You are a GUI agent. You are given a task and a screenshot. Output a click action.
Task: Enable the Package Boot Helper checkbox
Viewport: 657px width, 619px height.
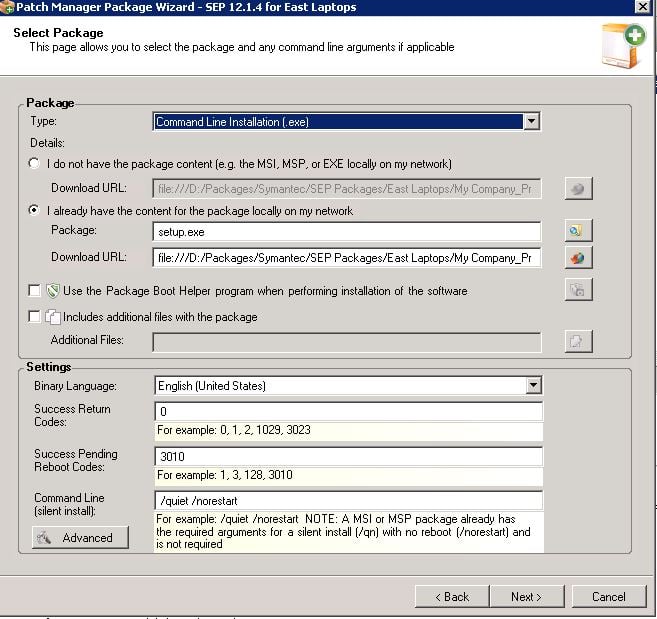coord(34,290)
